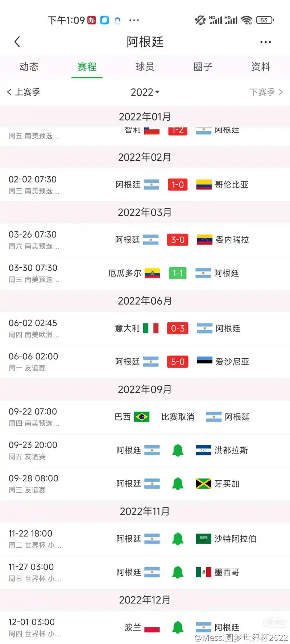The height and width of the screenshot is (644, 290).
Task: Switch to the 动态 tab
Action: (29, 67)
